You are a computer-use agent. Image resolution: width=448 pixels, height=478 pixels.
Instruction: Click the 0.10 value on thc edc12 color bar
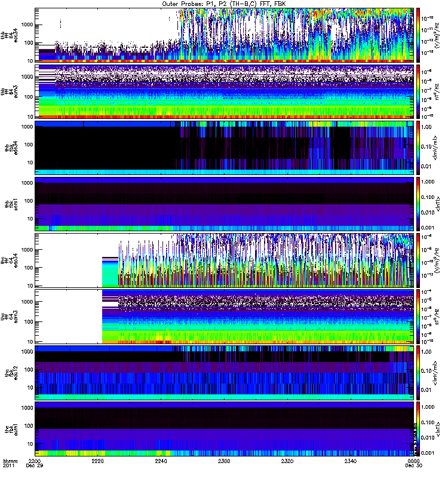[426, 371]
